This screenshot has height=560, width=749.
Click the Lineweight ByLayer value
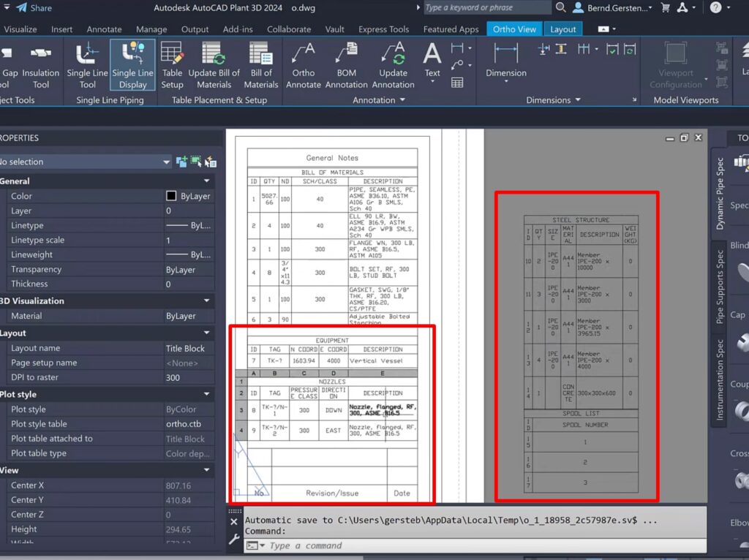(189, 255)
